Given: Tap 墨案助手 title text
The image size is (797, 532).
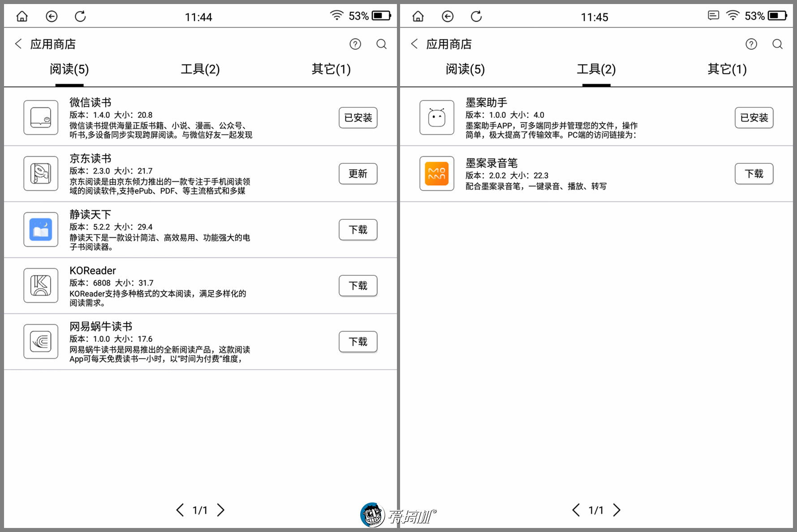Looking at the screenshot, I should (x=487, y=103).
